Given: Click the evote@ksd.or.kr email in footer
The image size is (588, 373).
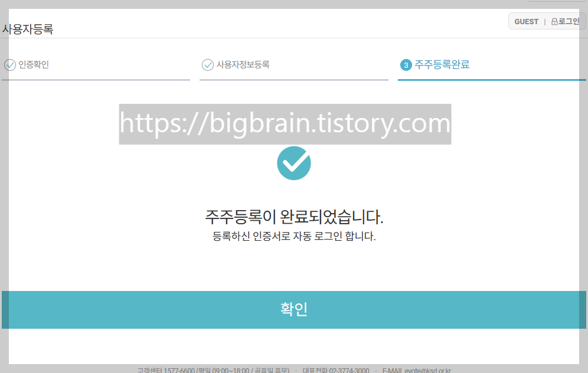Looking at the screenshot, I should [417, 370].
